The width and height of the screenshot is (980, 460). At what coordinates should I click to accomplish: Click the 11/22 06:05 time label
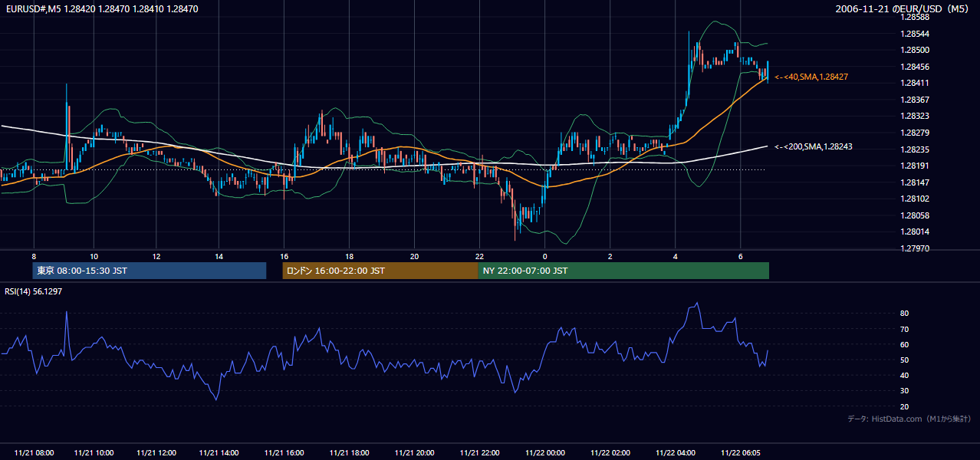741,452
